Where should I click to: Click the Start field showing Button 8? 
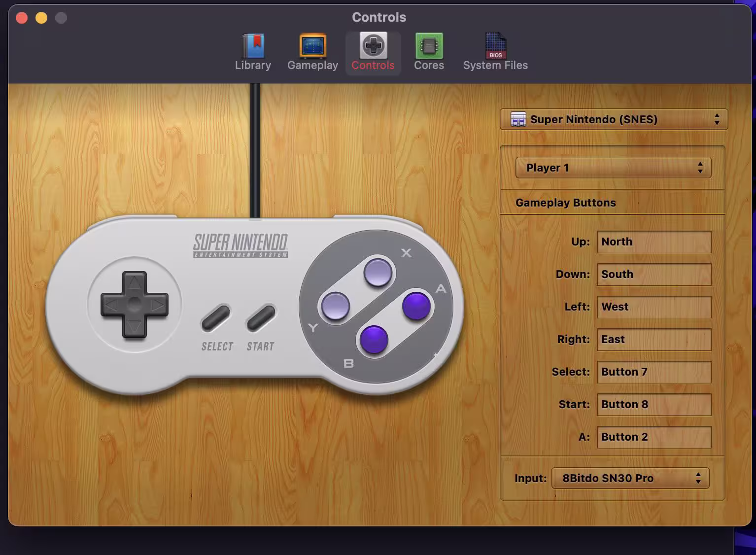coord(654,405)
